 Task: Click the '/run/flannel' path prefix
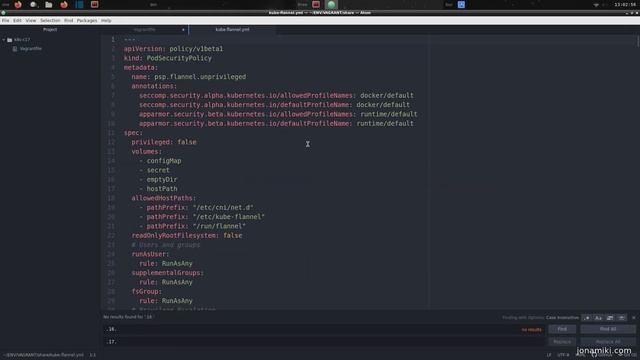(220, 226)
